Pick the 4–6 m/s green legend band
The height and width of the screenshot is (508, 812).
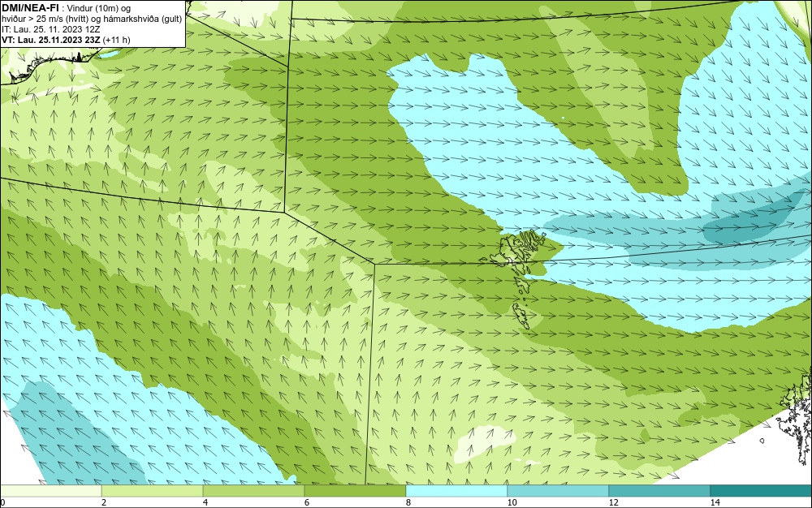[x=253, y=491]
